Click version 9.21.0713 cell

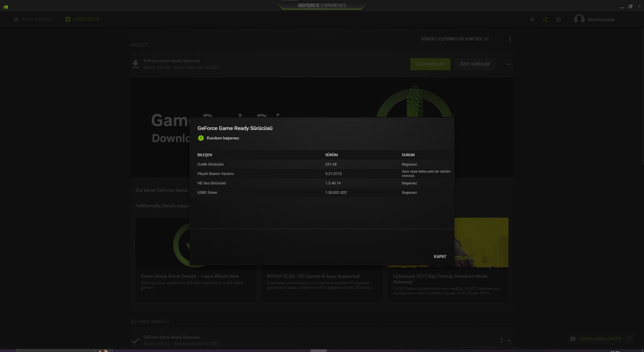pyautogui.click(x=333, y=174)
